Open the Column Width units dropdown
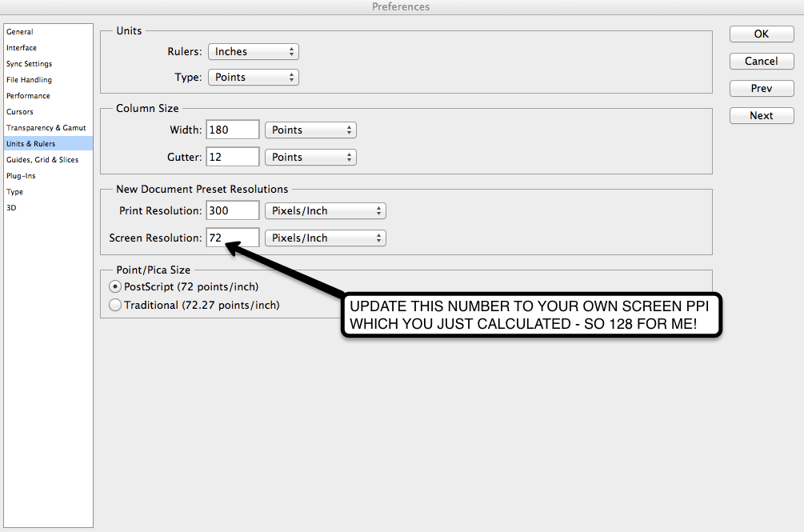 click(310, 130)
